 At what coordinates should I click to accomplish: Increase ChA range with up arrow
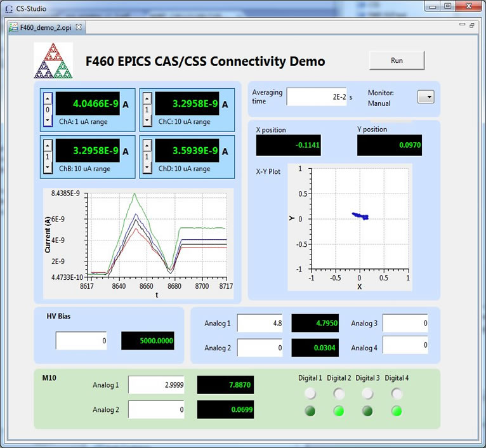pyautogui.click(x=48, y=98)
